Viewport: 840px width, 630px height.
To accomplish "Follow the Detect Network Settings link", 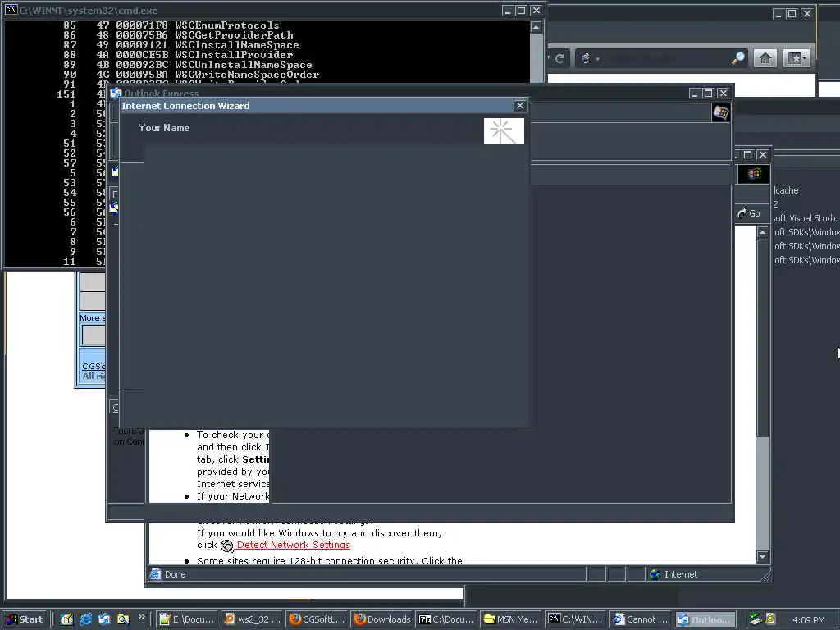I will pos(293,545).
